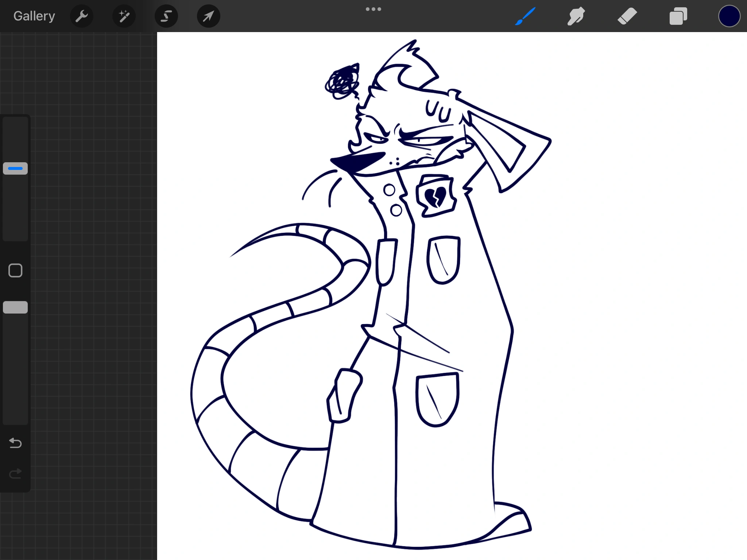The height and width of the screenshot is (560, 747).
Task: Open the Adjustments magic wand menu
Action: 124,16
